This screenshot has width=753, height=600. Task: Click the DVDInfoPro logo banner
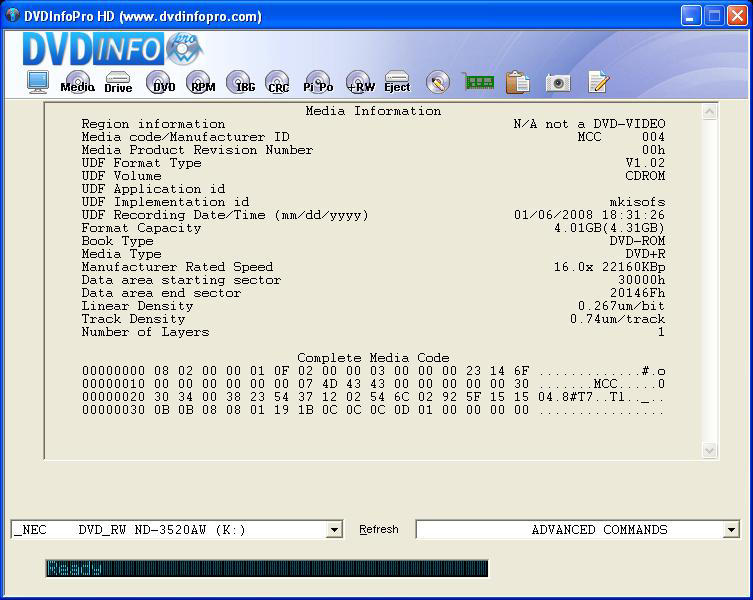(x=113, y=49)
